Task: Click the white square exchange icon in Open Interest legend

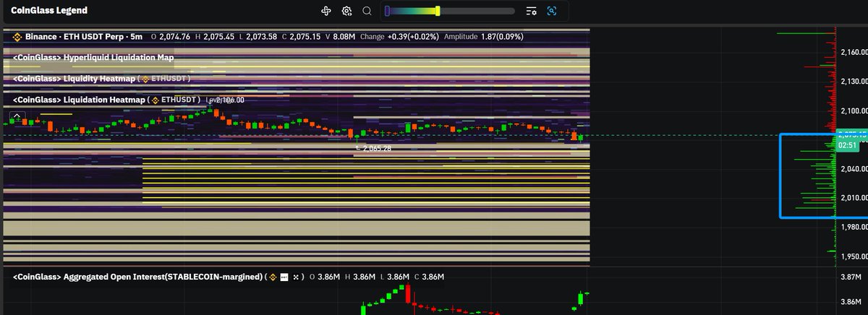Action: (284, 277)
